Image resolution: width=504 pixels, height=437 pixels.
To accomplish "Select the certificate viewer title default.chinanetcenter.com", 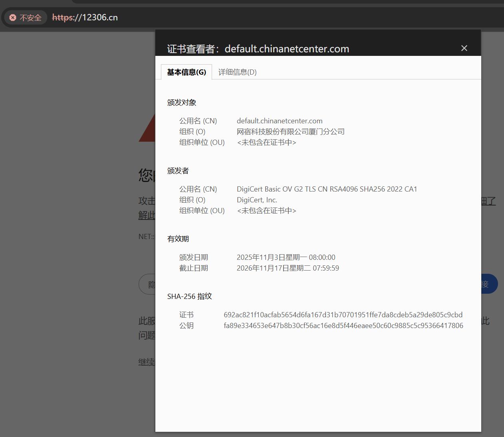I will pos(287,49).
